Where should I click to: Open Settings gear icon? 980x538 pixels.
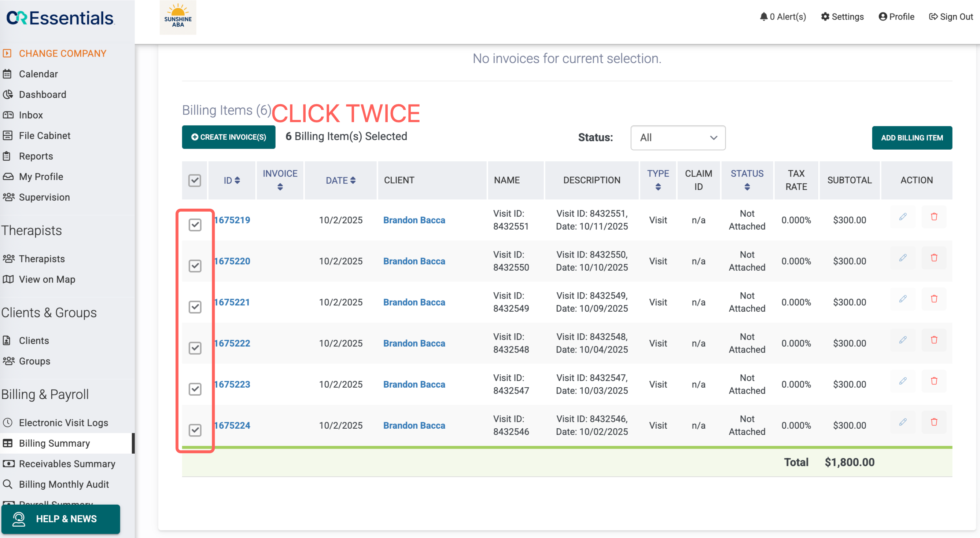825,17
